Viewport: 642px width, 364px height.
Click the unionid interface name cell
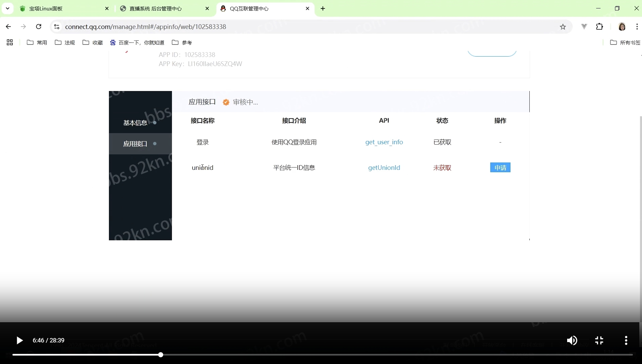(x=203, y=168)
